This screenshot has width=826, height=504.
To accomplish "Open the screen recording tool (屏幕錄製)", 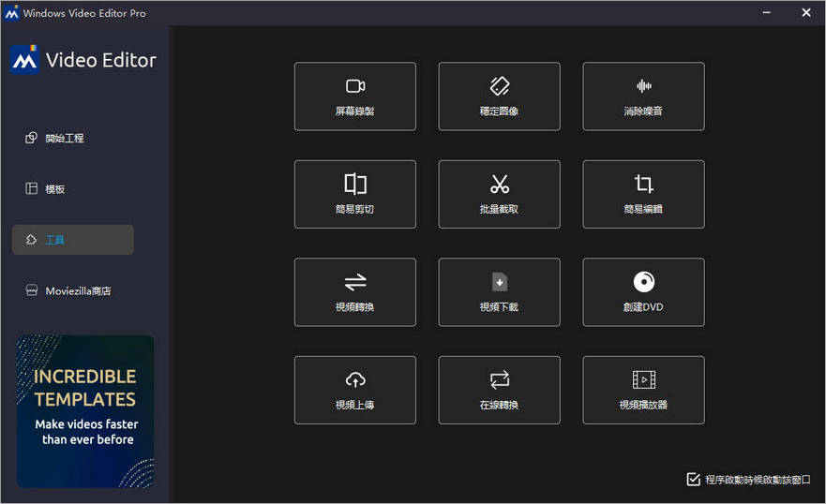I will (x=355, y=96).
